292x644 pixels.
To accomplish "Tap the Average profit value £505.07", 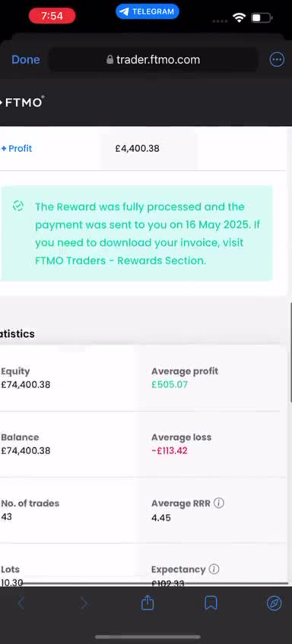I will click(x=169, y=384).
